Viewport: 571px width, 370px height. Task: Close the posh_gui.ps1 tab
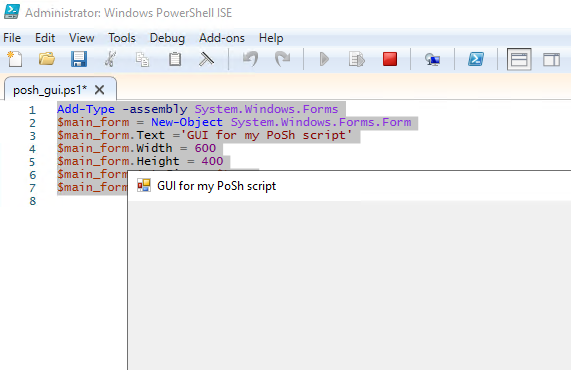click(99, 90)
